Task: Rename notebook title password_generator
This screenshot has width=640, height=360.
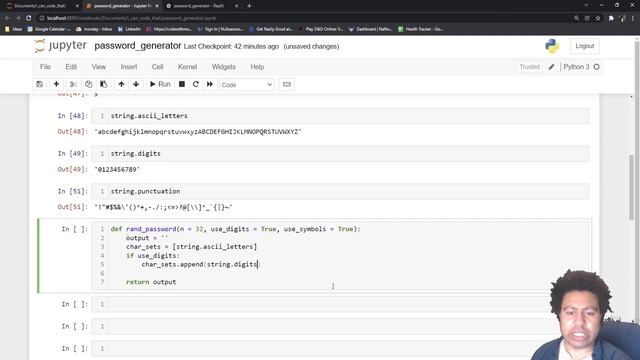Action: coord(138,46)
